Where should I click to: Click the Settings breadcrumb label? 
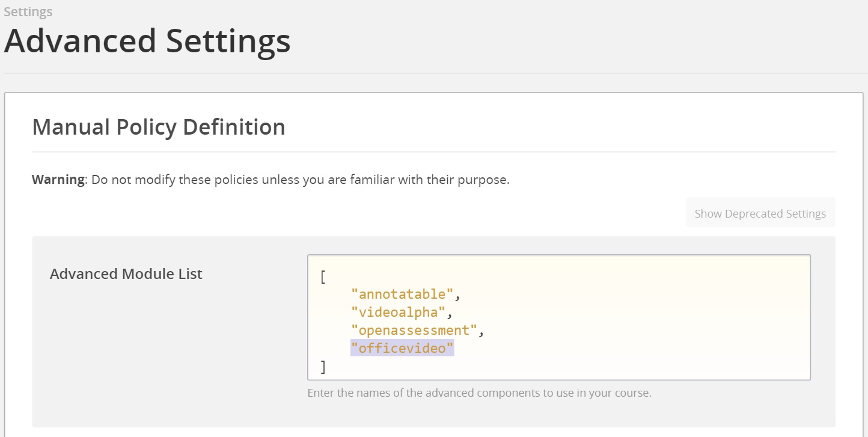tap(28, 11)
